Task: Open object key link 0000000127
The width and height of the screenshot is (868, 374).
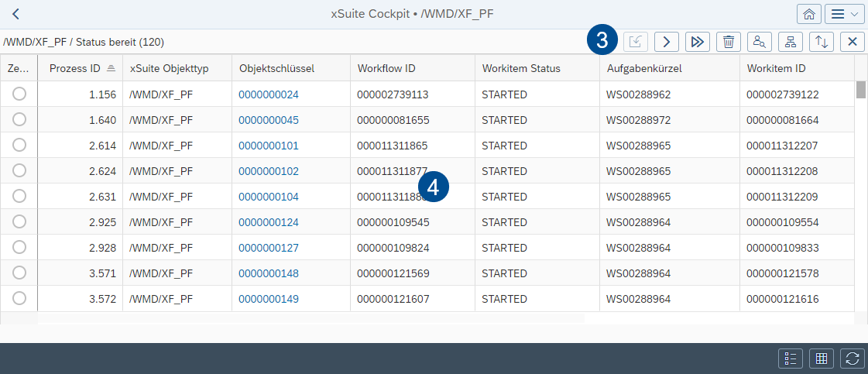Action: 268,248
